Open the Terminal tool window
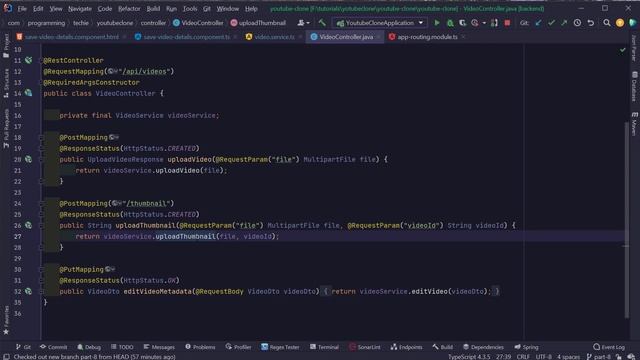640x360 pixels. (324, 347)
